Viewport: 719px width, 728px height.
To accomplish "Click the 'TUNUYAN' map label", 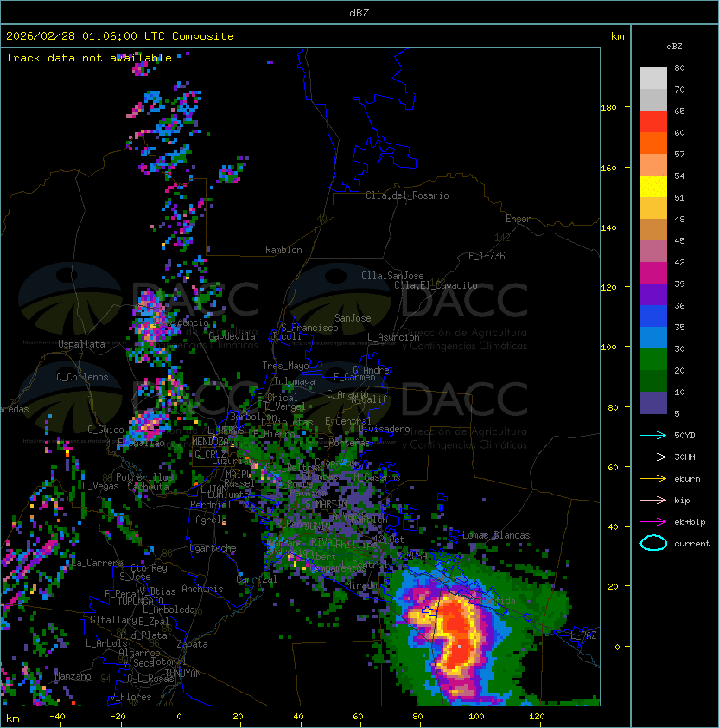I will 183,674.
